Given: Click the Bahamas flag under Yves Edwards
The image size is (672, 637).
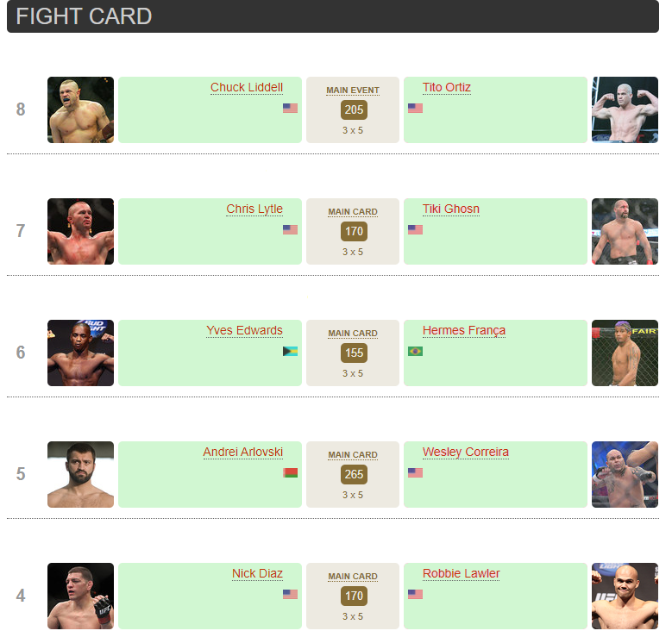Looking at the screenshot, I should [x=290, y=352].
